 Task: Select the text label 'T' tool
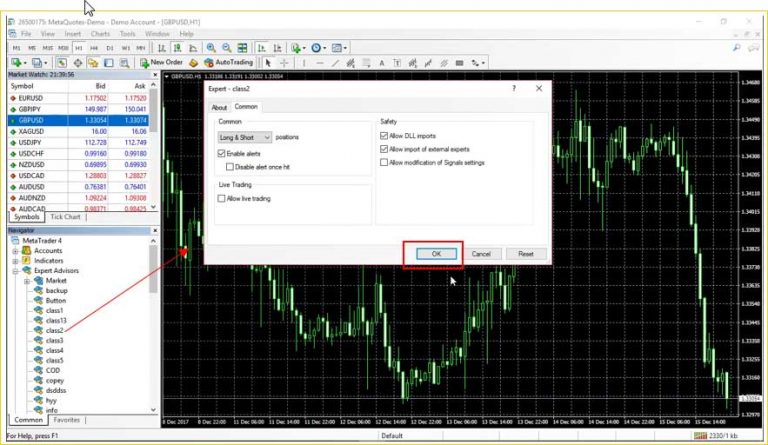(x=397, y=63)
